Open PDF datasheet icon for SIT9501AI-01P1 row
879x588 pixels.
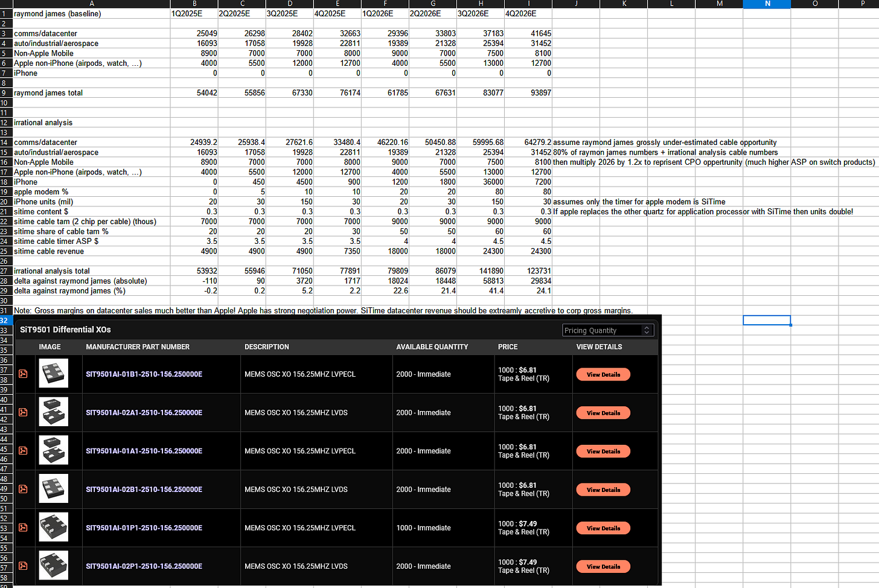(23, 528)
